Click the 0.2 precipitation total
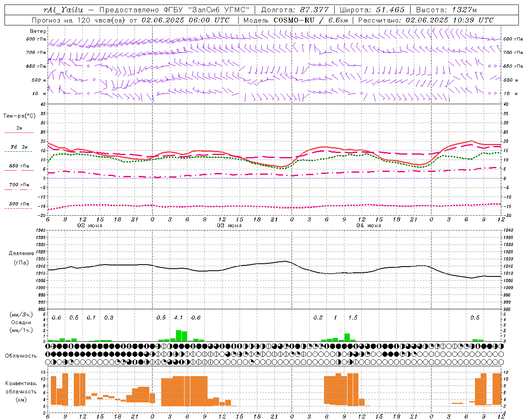The height and width of the screenshot is (420, 525). click(x=318, y=317)
